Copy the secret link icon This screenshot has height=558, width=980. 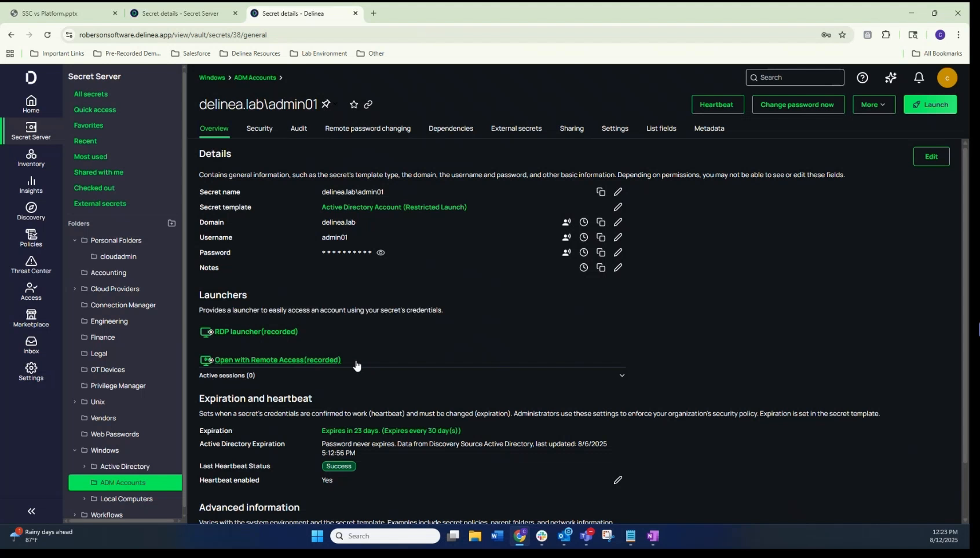369,104
